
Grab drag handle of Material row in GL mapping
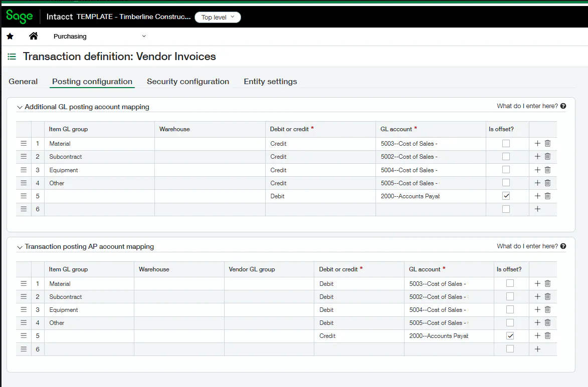(x=24, y=144)
